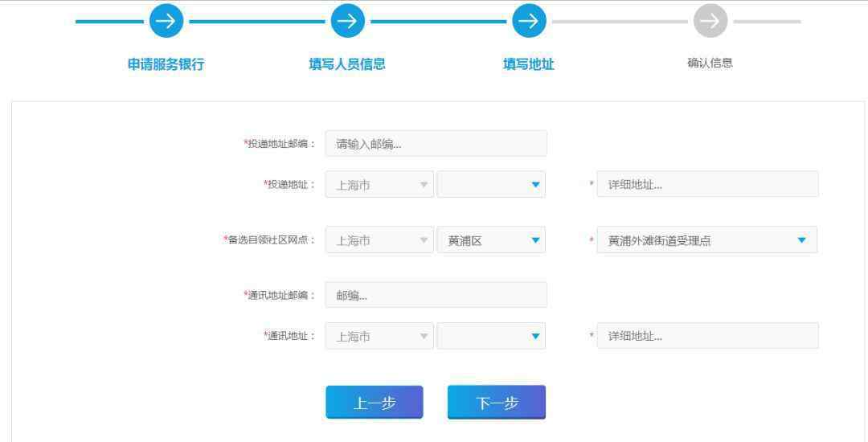Image resolution: width=868 pixels, height=442 pixels.
Task: Open the 上海市 city dropdown for 投递地址
Action: tap(379, 185)
